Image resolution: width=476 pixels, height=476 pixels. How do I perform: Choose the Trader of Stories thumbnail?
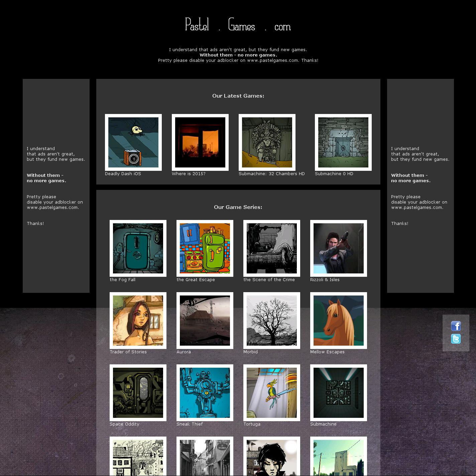138,321
